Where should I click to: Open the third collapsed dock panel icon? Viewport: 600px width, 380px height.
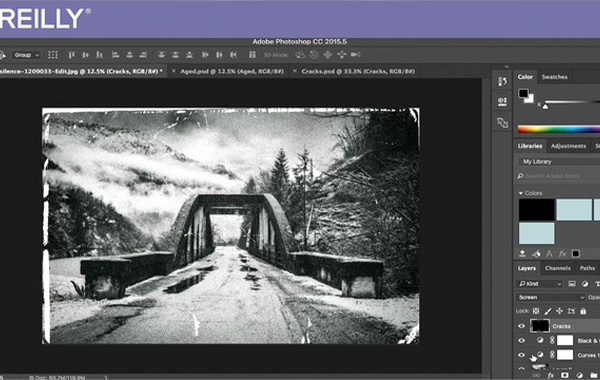[x=502, y=122]
